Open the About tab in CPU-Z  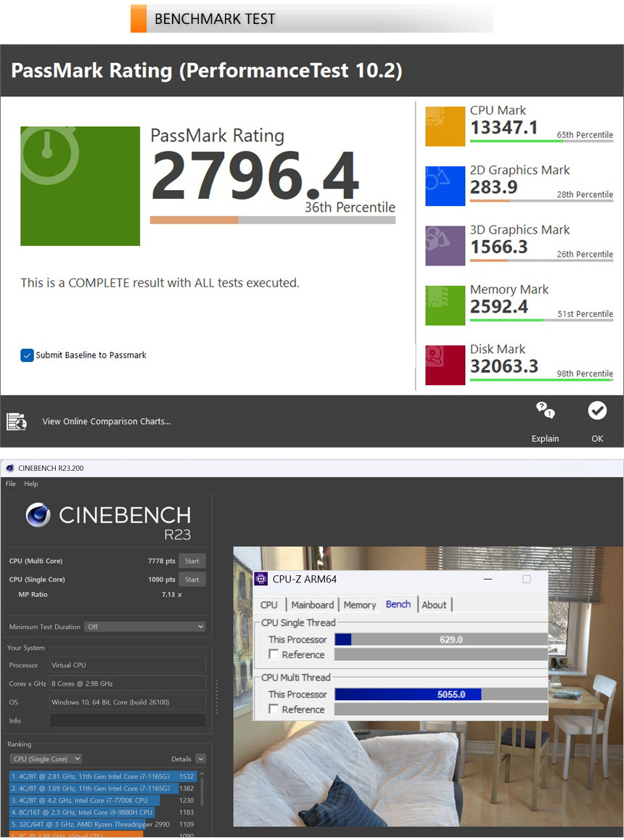[434, 605]
